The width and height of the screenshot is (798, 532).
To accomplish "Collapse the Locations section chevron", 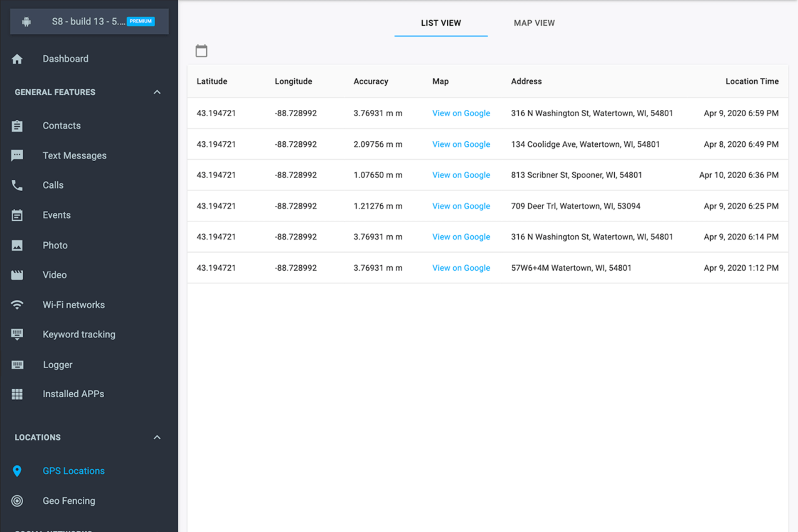I will [x=157, y=437].
